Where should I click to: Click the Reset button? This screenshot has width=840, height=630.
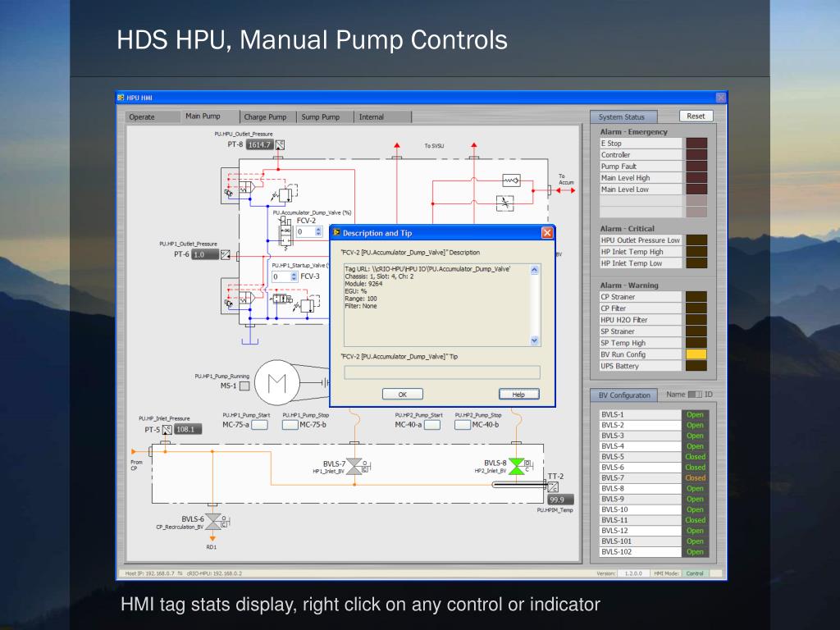696,116
